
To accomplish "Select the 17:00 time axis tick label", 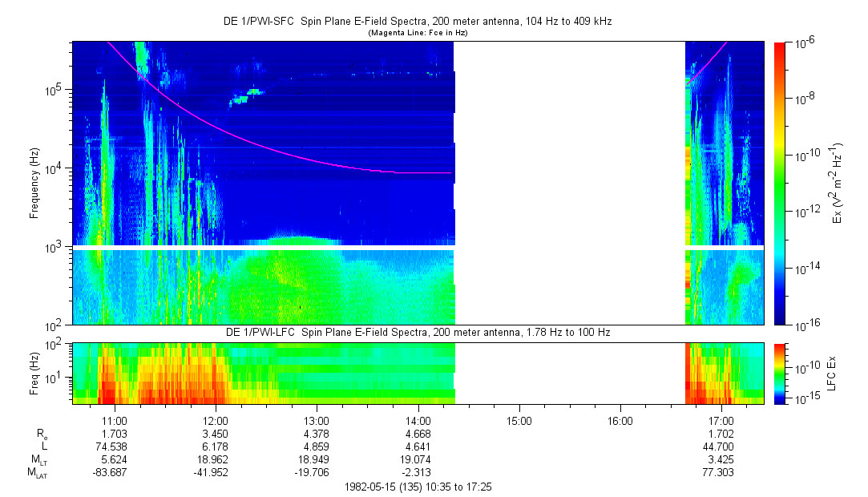I will coord(721,420).
